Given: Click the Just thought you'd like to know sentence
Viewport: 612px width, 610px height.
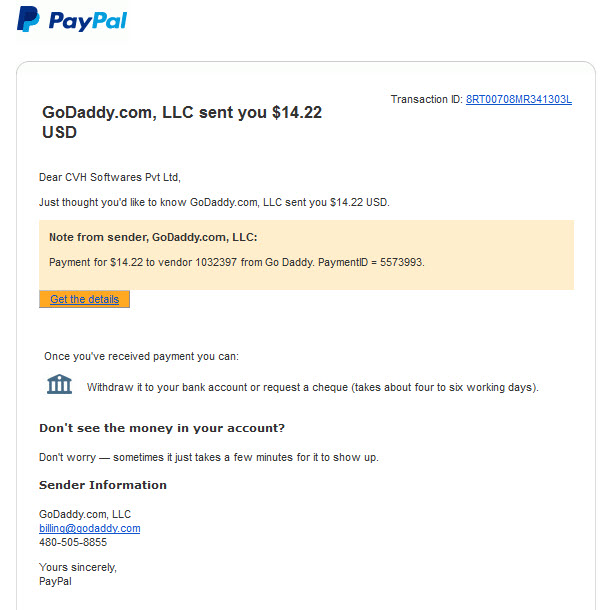Looking at the screenshot, I should (x=214, y=202).
